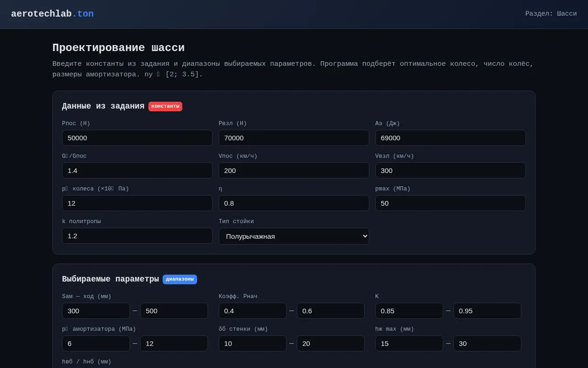Click the blue диапазоны badge
Image resolution: width=588 pixels, height=368 pixels.
180,279
